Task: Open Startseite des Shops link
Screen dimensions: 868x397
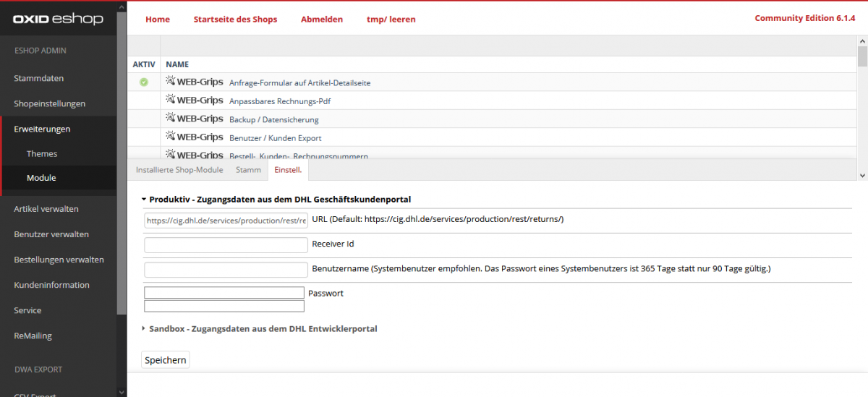Action: [235, 19]
